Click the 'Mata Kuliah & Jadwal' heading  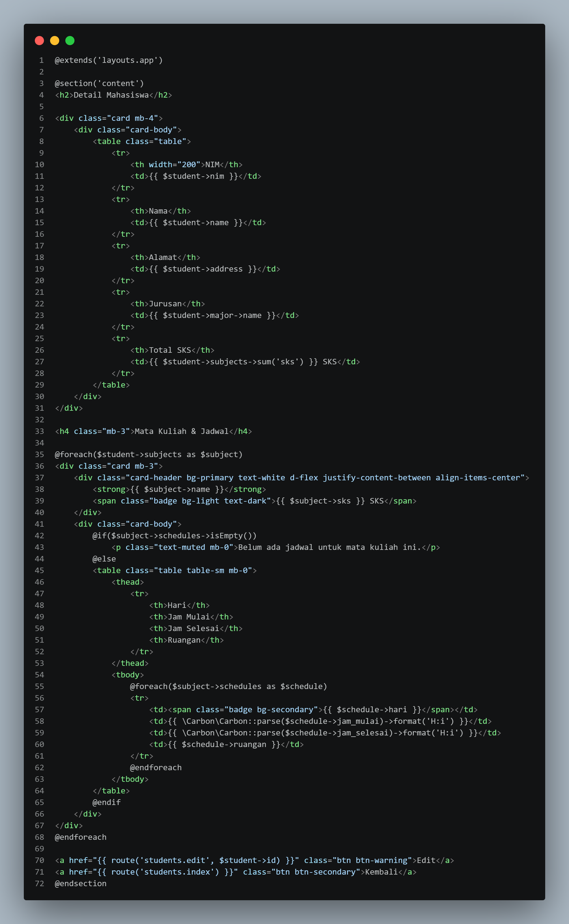point(181,431)
